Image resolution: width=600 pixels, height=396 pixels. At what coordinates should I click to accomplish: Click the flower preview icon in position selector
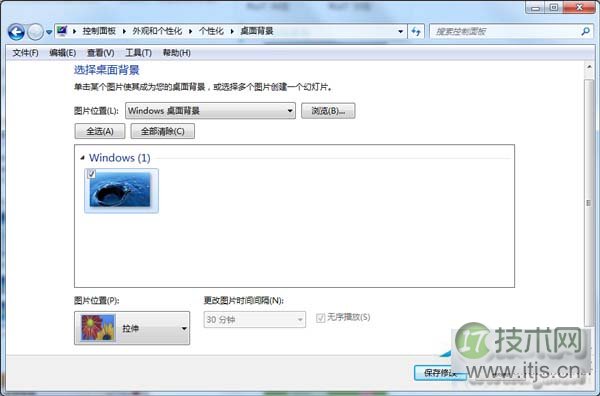(98, 328)
